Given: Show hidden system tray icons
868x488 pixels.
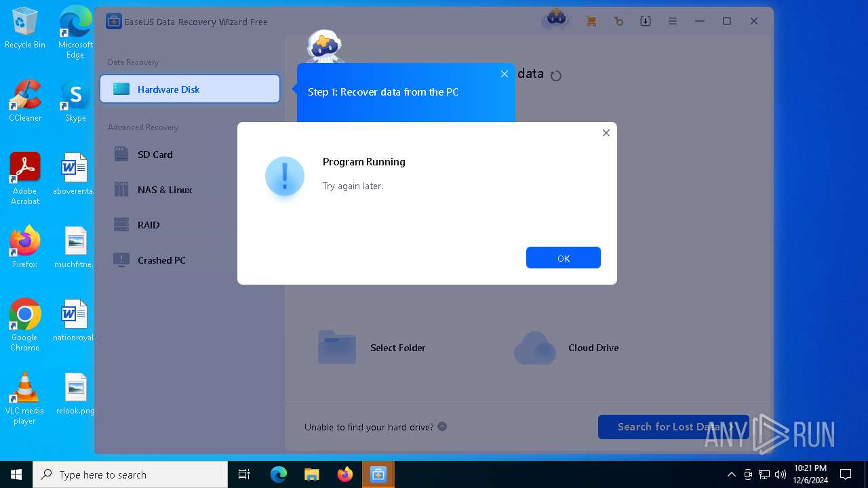Looking at the screenshot, I should tap(731, 474).
